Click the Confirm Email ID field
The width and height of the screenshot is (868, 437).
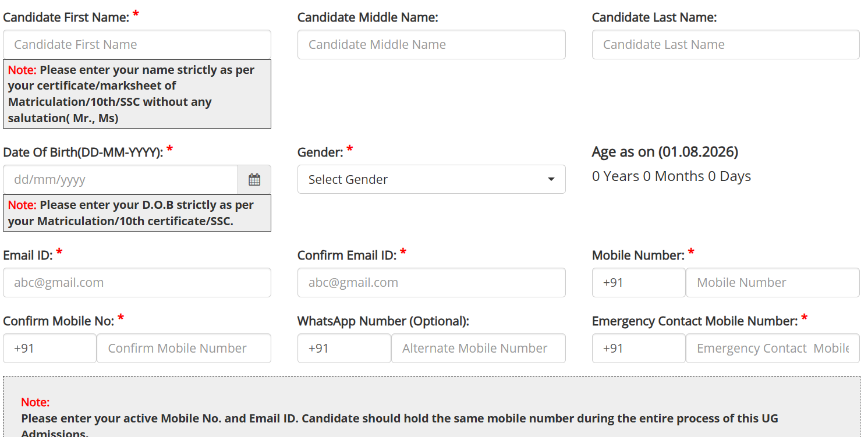pos(431,283)
